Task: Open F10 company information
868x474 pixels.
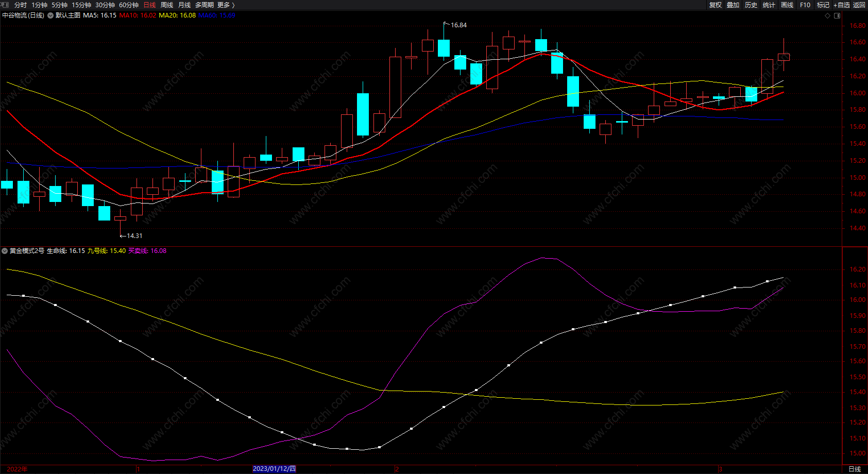Action: click(x=805, y=5)
